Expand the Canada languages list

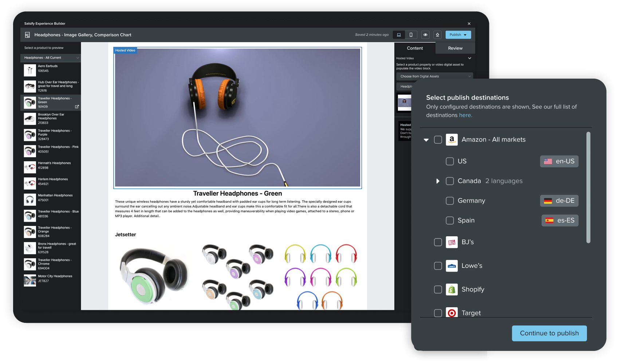[438, 181]
